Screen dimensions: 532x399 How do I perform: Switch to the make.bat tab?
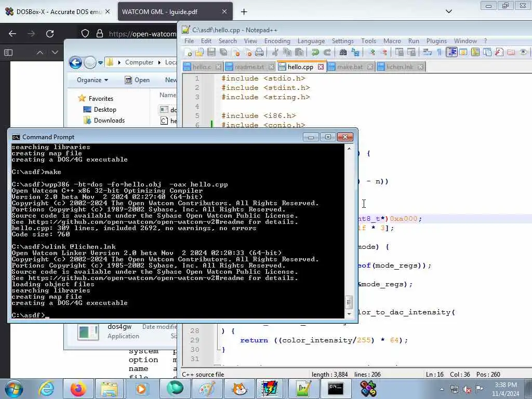point(350,67)
